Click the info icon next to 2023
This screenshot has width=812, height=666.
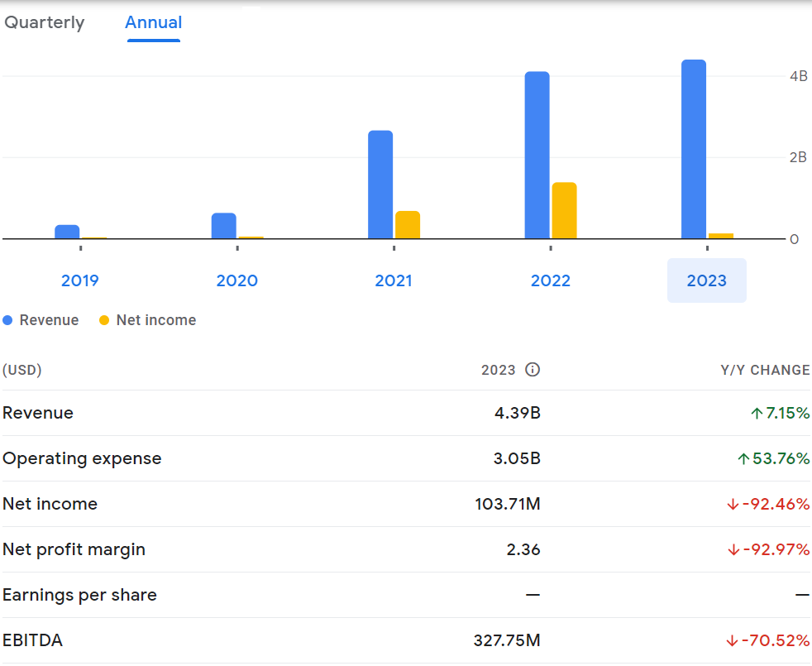pyautogui.click(x=533, y=370)
